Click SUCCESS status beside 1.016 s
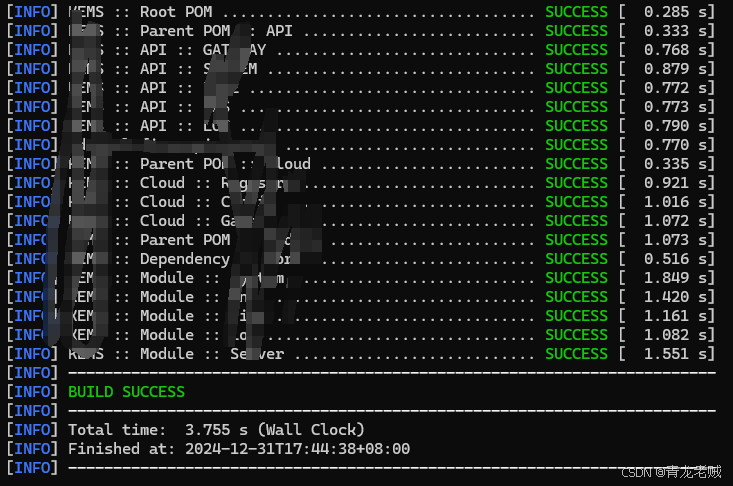Image resolution: width=733 pixels, height=486 pixels. pos(576,202)
